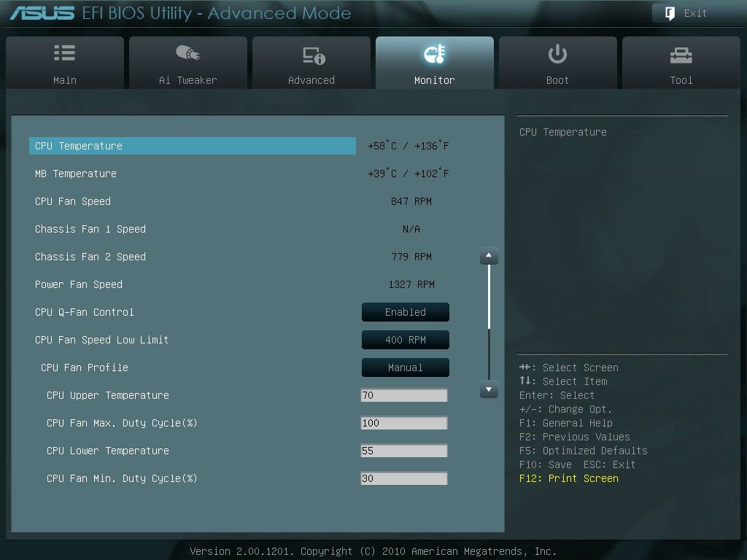Screen dimensions: 747x560
Task: Click the +58°C / +136°F temperature value
Action: click(409, 146)
